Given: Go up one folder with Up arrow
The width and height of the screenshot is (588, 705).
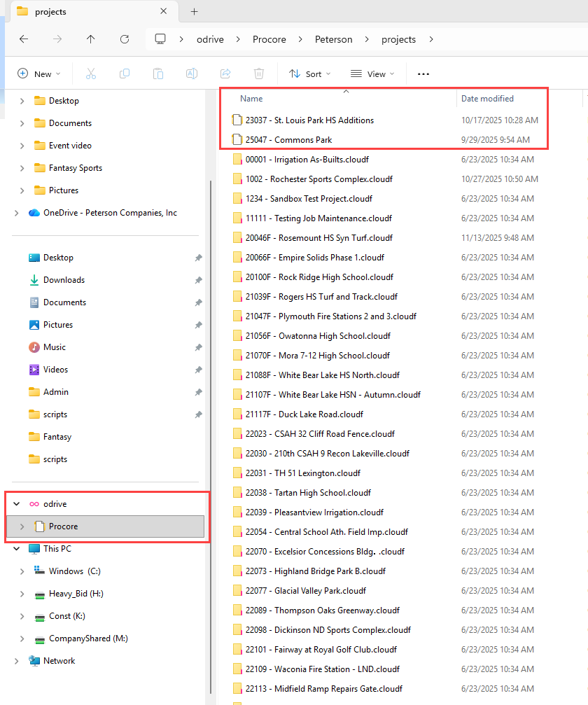Looking at the screenshot, I should 91,39.
